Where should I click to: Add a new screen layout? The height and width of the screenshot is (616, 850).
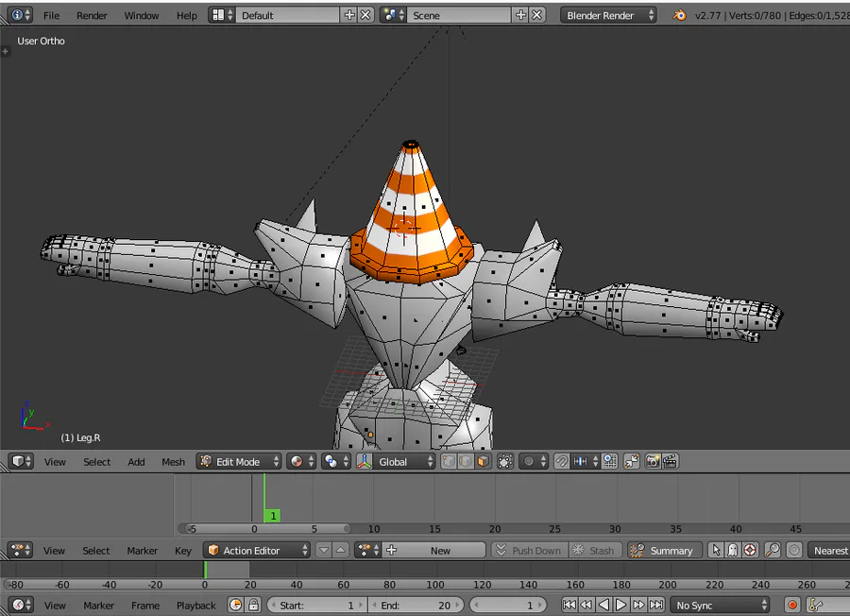coord(349,15)
